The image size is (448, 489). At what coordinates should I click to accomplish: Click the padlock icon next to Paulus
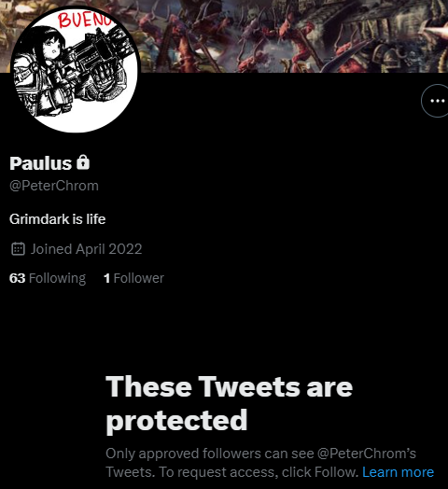coord(83,162)
